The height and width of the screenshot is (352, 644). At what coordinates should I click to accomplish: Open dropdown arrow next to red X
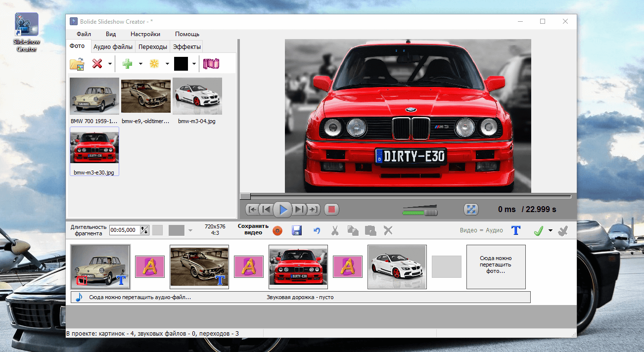(110, 64)
